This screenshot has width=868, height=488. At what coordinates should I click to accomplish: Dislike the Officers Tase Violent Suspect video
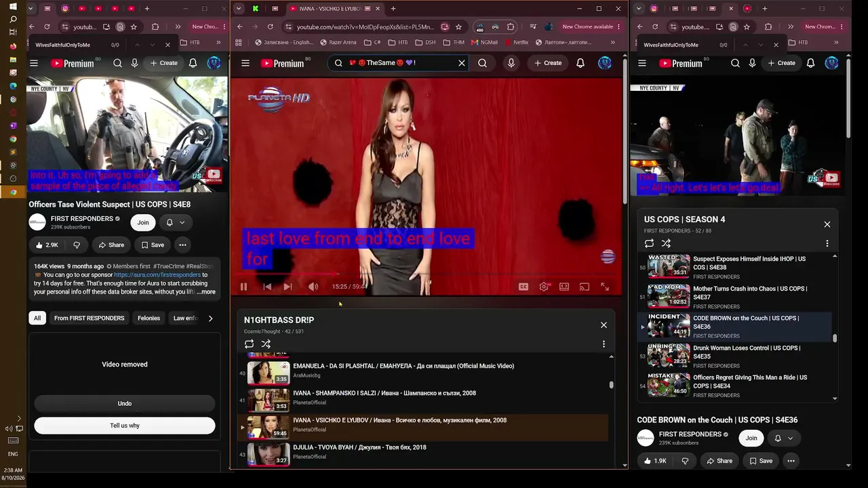76,245
